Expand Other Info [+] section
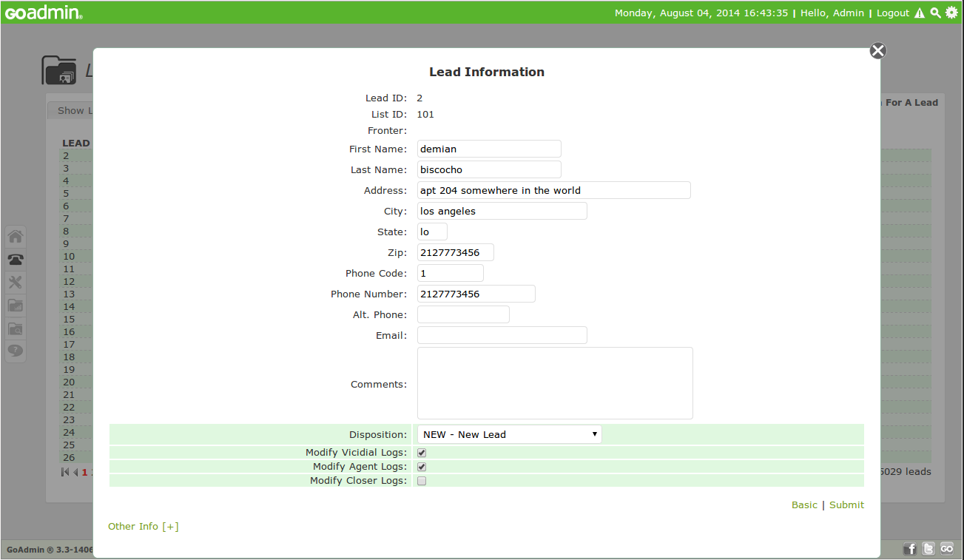 [144, 526]
